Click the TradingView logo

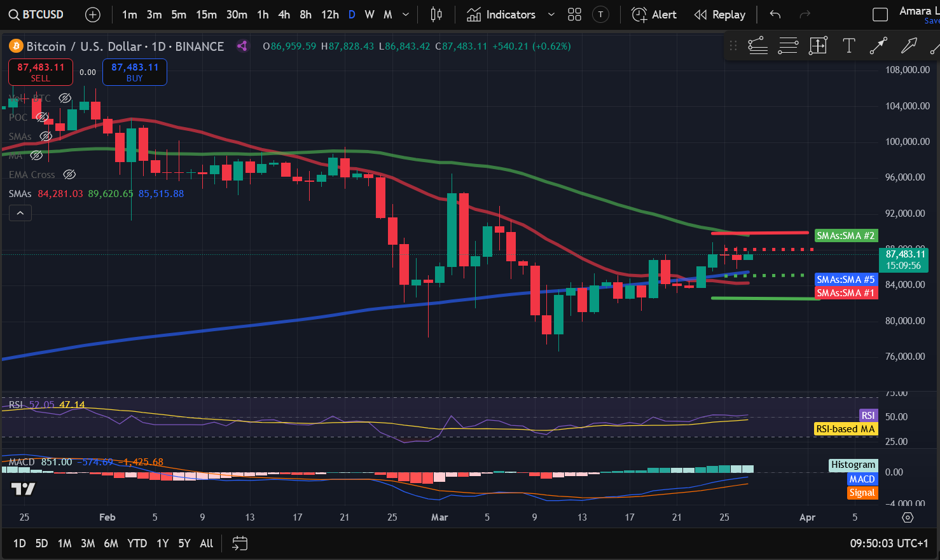coord(23,489)
